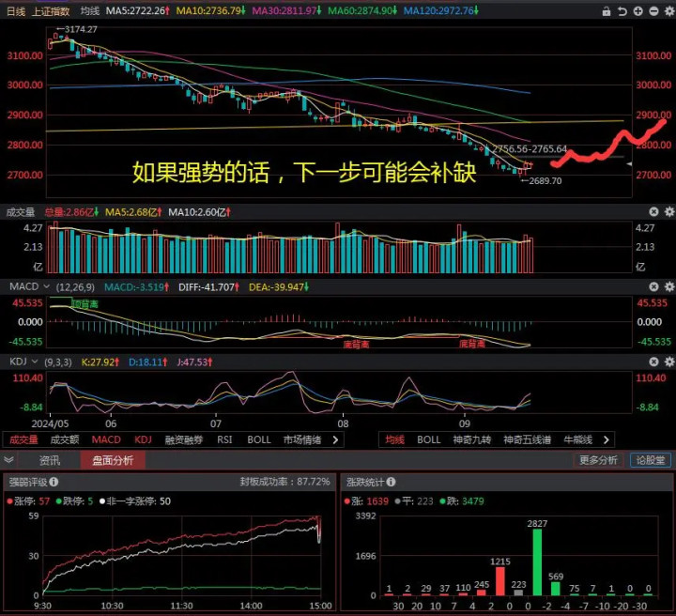Click the 更多分析 button
Image resolution: width=676 pixels, height=616 pixels.
598,460
